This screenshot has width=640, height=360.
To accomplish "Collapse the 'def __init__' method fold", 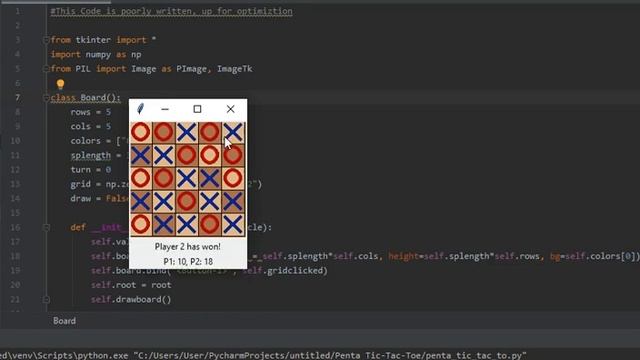I will pos(46,227).
